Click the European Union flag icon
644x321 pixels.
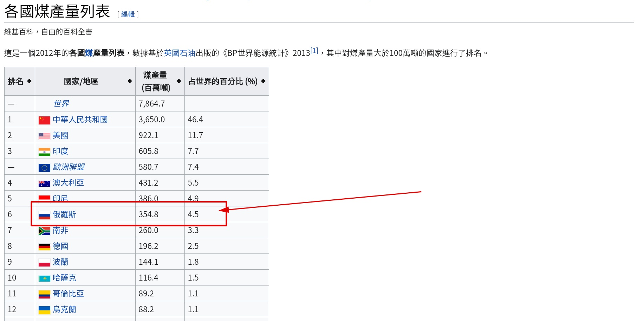coord(44,167)
